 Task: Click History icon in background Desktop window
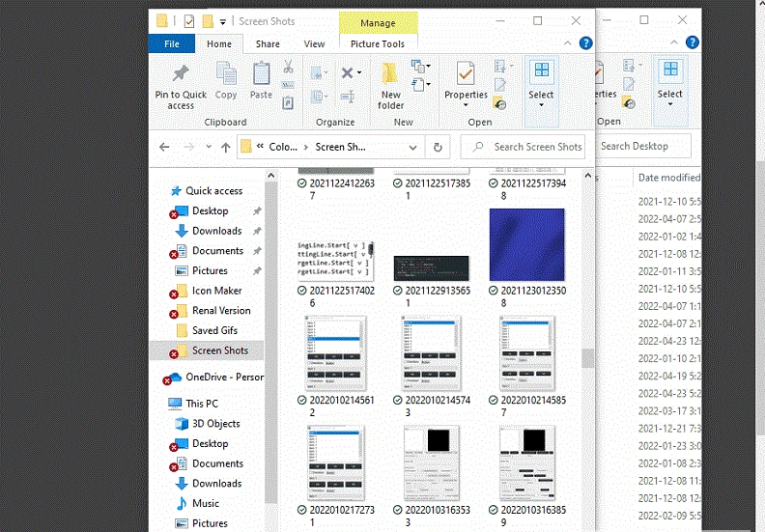click(629, 102)
